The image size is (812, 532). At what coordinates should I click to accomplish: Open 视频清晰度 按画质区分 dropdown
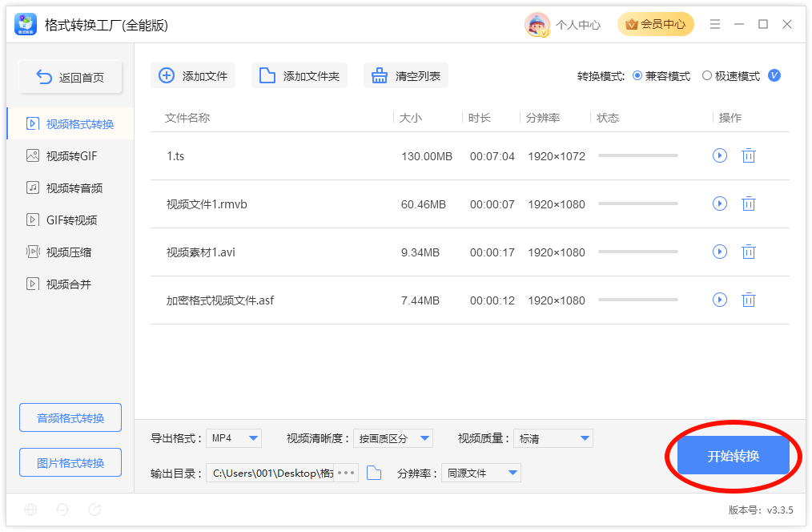pos(393,438)
